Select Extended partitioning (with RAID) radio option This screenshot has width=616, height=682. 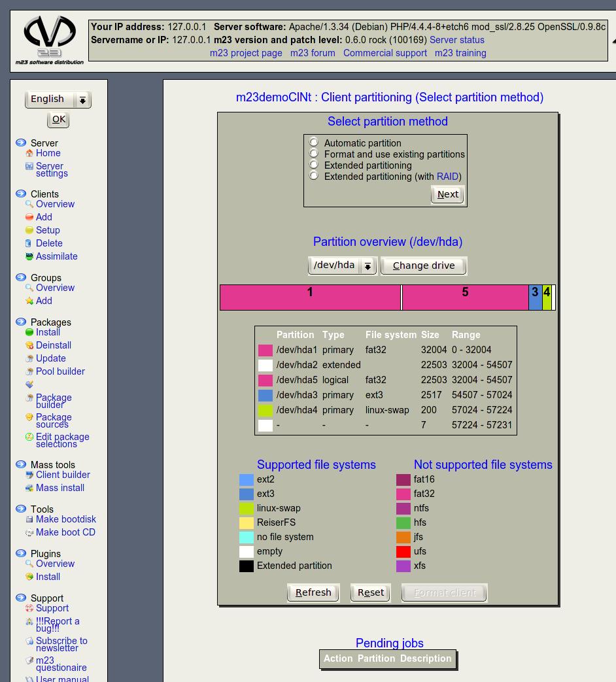(x=314, y=176)
